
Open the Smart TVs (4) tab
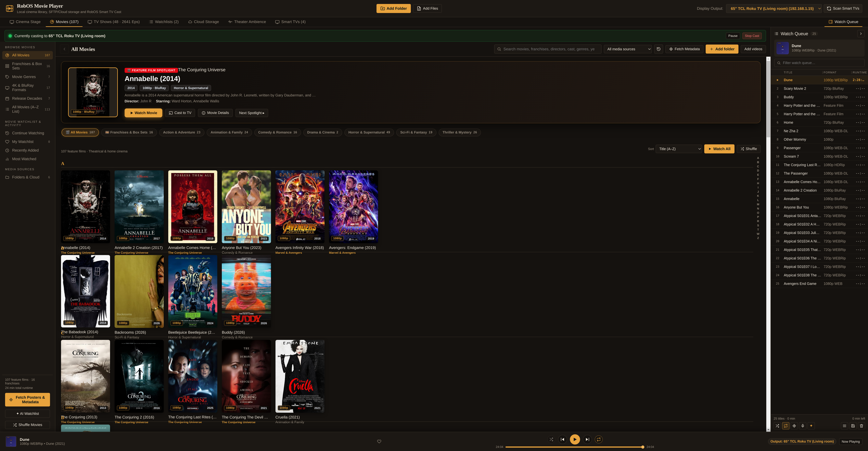click(x=290, y=22)
